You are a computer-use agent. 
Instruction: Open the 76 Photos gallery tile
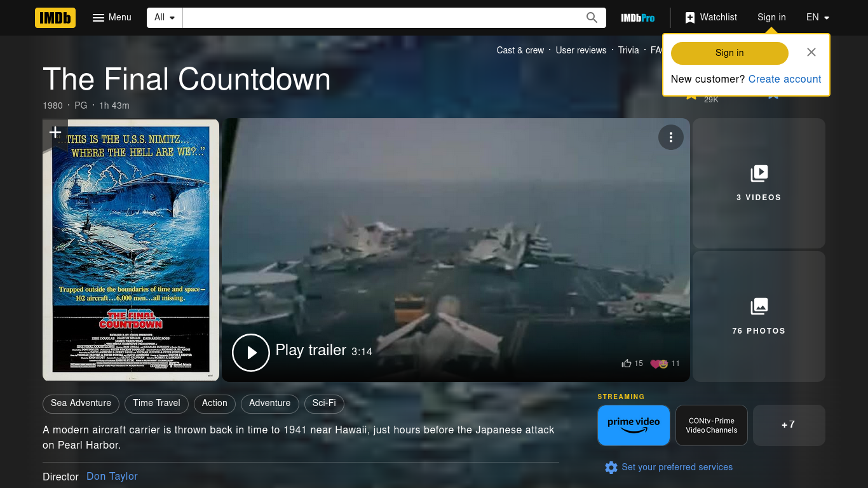coord(759,316)
